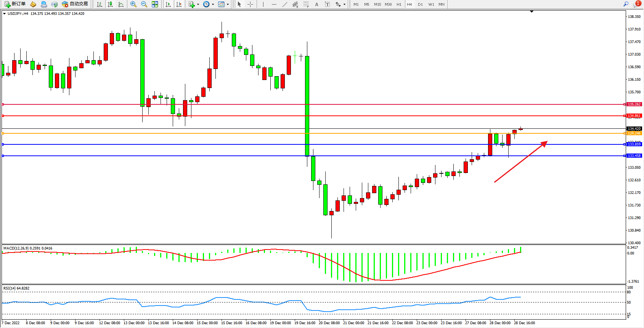Image resolution: width=644 pixels, height=328 pixels.
Task: Pick the diagonal Trendline drawing tool
Action: [284, 4]
